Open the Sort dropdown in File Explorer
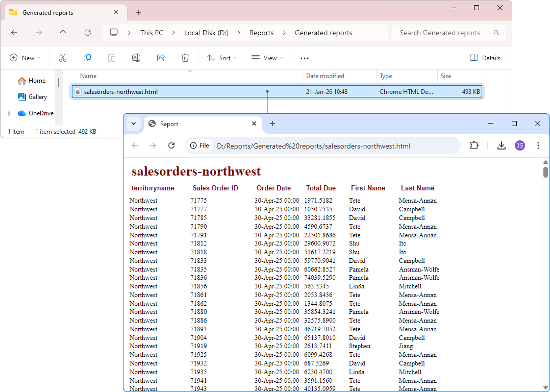Viewport: 550px width, 392px height. (222, 58)
